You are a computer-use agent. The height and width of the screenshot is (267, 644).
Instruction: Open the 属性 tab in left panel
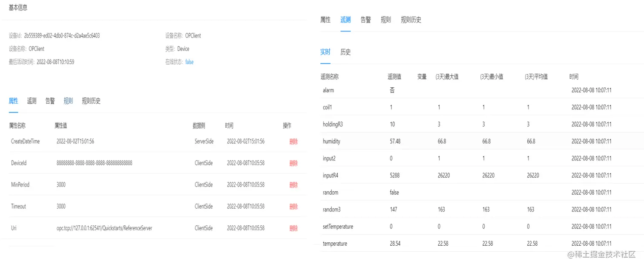13,101
